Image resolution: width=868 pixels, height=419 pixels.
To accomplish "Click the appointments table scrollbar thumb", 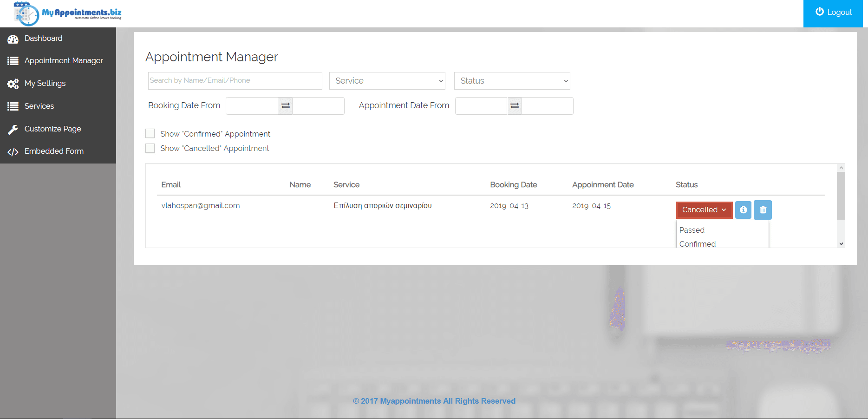I will pos(841,196).
